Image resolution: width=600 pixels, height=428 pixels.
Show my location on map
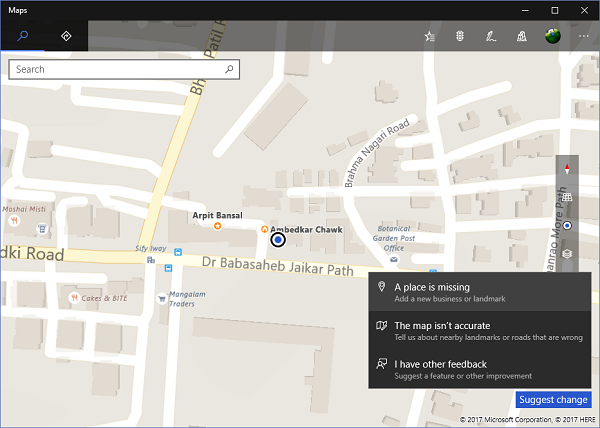pos(567,226)
